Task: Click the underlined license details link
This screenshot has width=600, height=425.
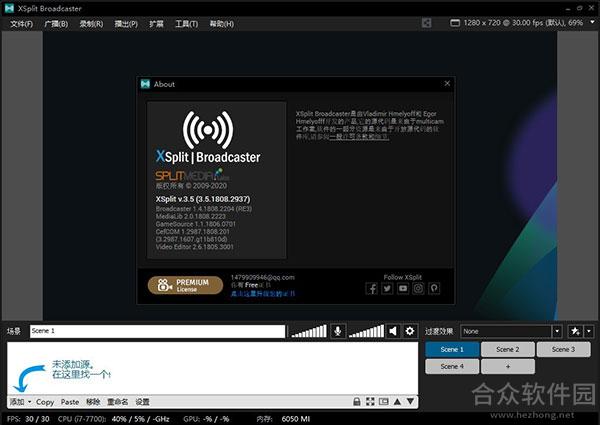Action: pyautogui.click(x=359, y=137)
